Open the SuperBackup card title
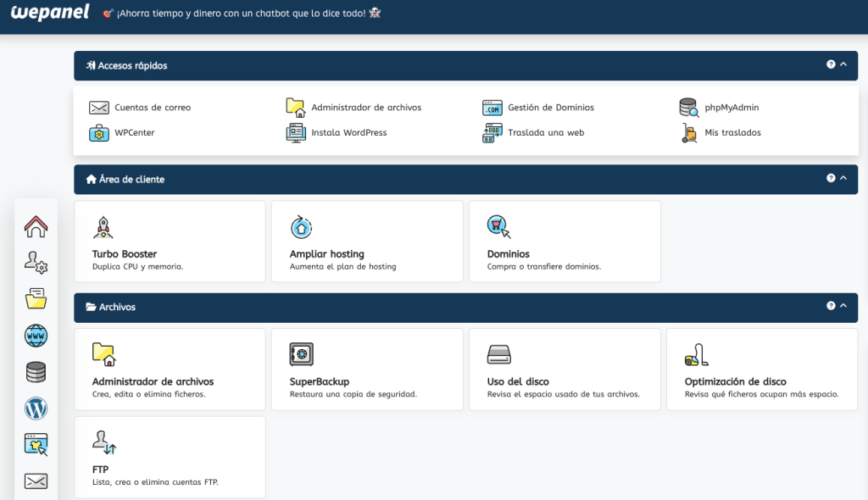The image size is (868, 500). [x=320, y=381]
